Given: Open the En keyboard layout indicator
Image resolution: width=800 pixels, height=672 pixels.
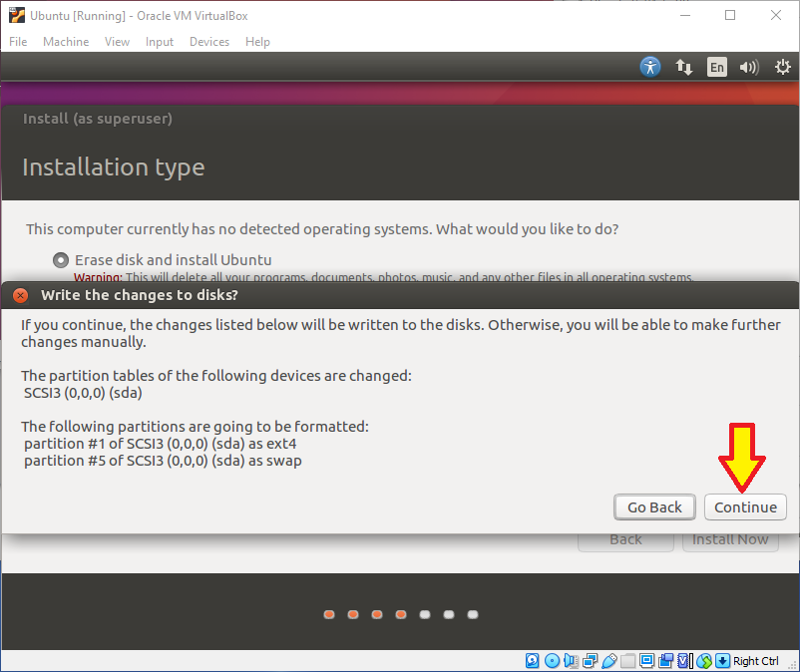Looking at the screenshot, I should tap(717, 67).
